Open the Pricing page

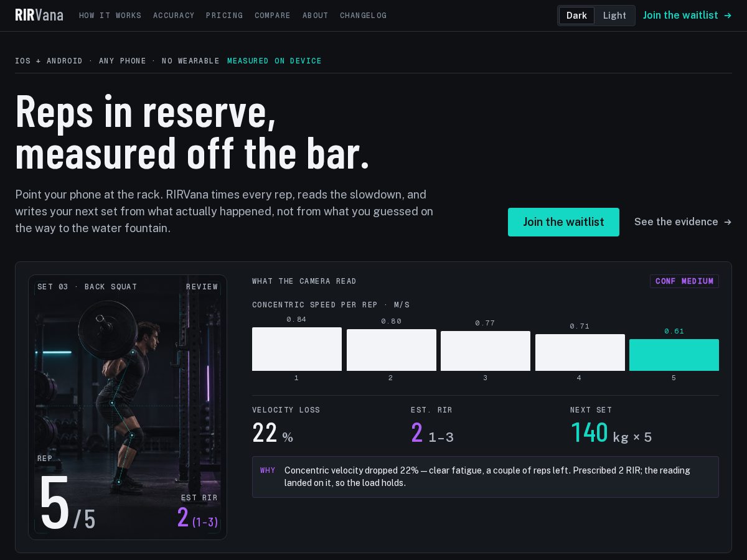click(225, 16)
